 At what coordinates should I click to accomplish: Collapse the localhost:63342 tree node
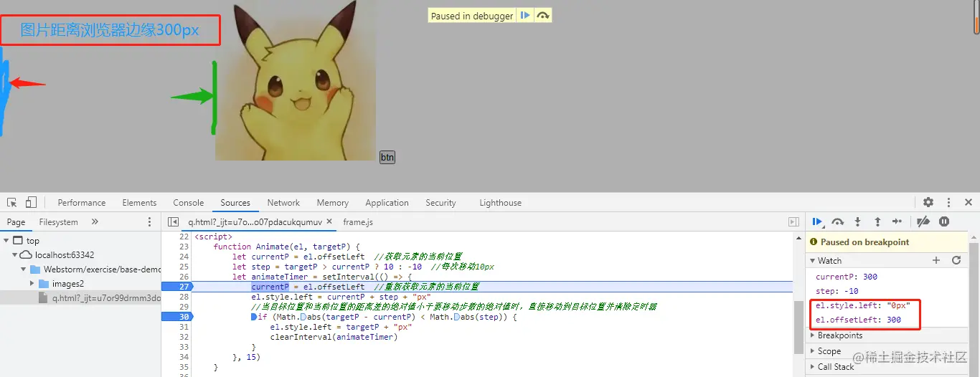click(x=15, y=254)
